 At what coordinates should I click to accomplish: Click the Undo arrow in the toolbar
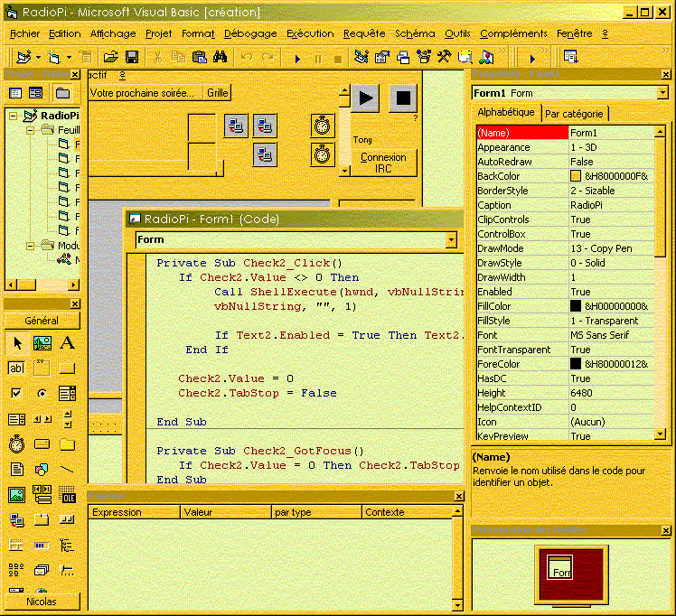(247, 56)
